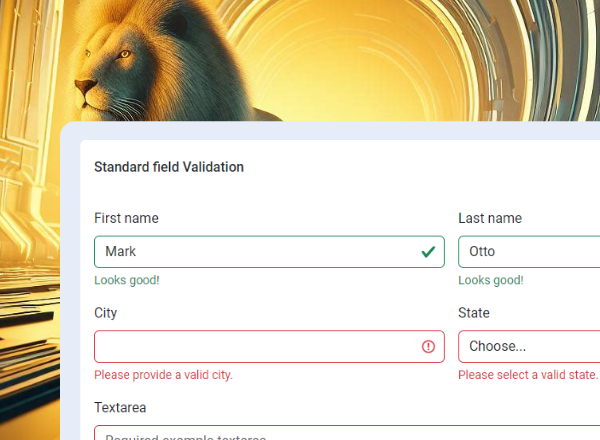This screenshot has width=600, height=440.
Task: Open the State "Choose..." dropdown
Action: (x=528, y=347)
